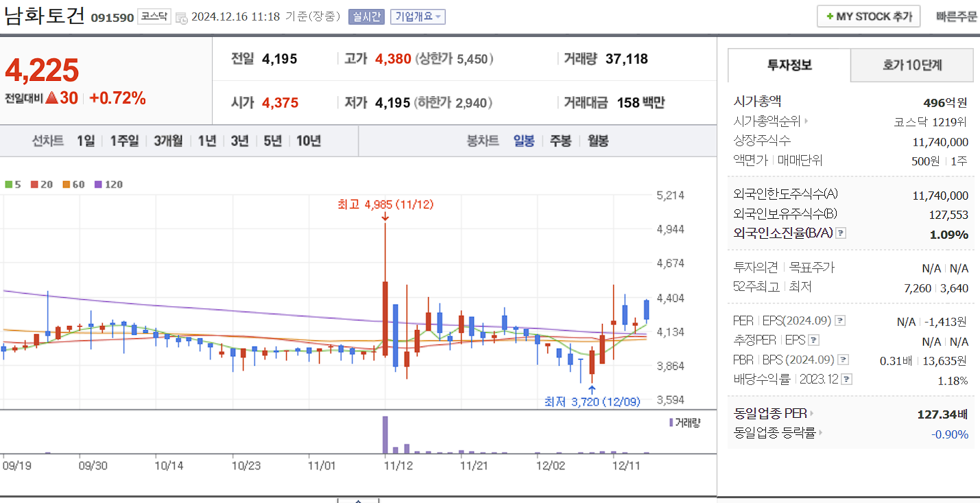Show 5년 line chart
Screen dimensions: 980x503
[272, 141]
